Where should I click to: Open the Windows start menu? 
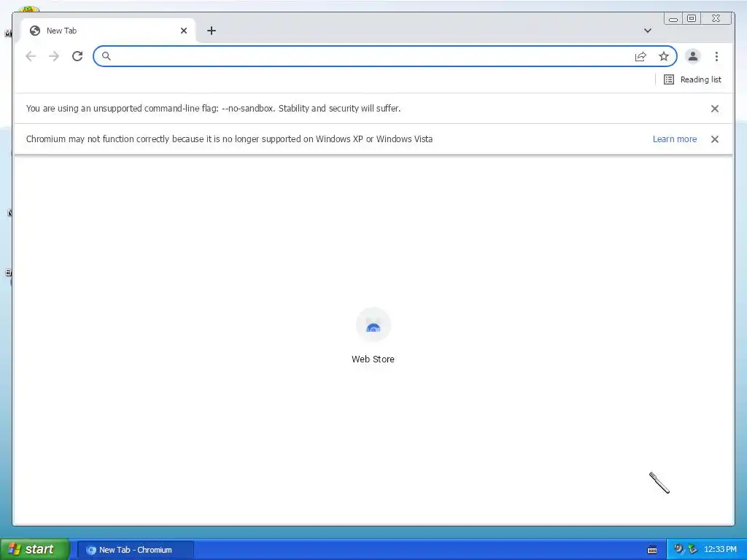pos(34,549)
